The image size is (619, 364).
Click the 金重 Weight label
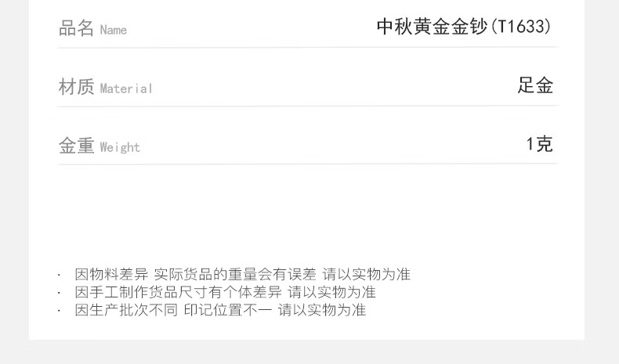coord(99,145)
